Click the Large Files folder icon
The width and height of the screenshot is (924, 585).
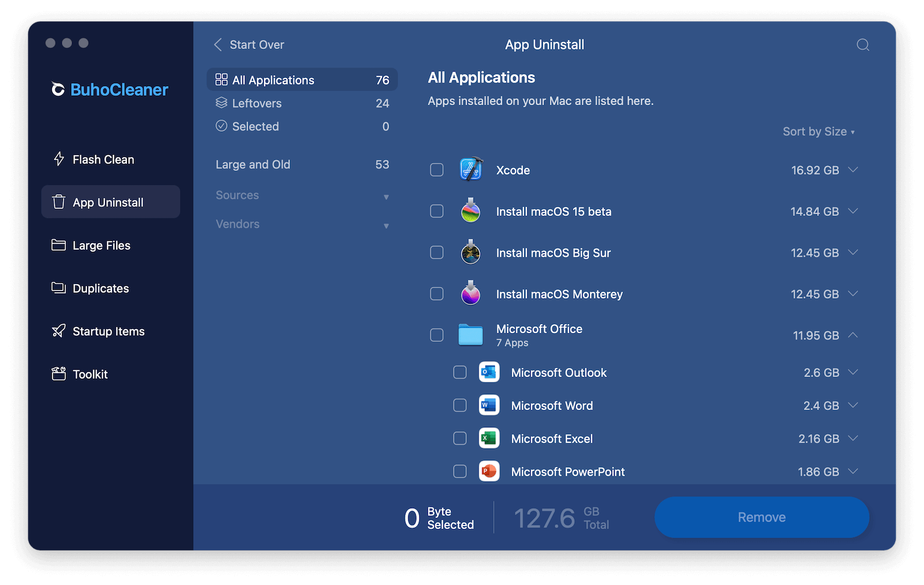59,245
